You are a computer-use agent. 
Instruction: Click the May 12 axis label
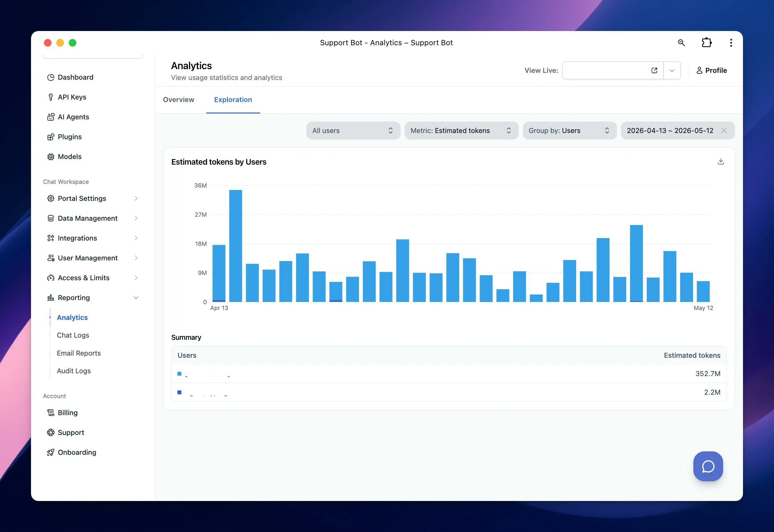(703, 308)
